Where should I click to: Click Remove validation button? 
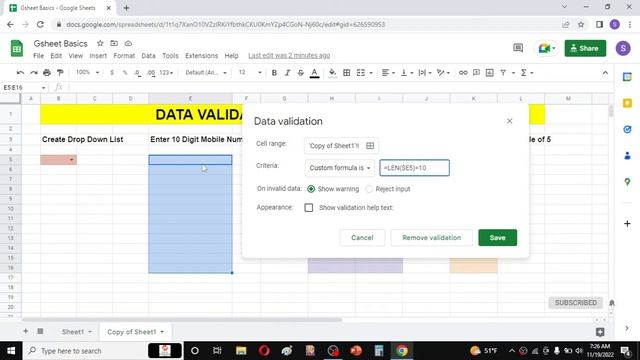point(431,238)
